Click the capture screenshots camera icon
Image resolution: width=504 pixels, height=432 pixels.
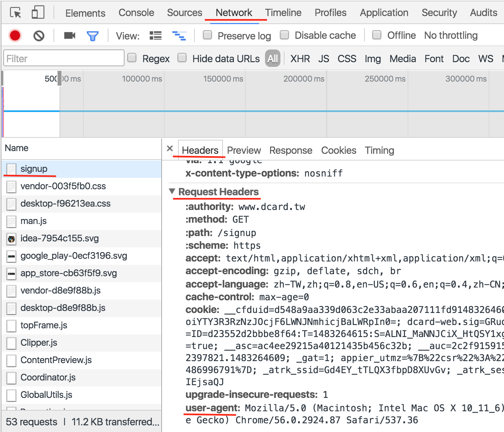(69, 35)
